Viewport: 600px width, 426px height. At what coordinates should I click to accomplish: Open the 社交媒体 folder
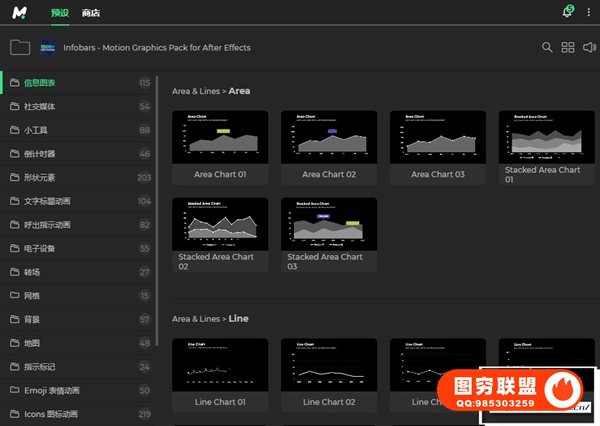click(40, 106)
